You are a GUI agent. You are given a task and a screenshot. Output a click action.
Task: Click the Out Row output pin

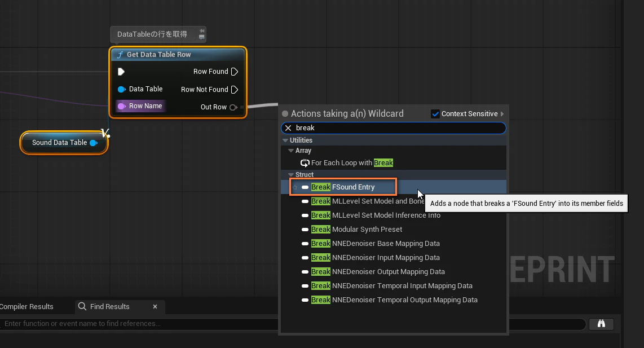(233, 107)
